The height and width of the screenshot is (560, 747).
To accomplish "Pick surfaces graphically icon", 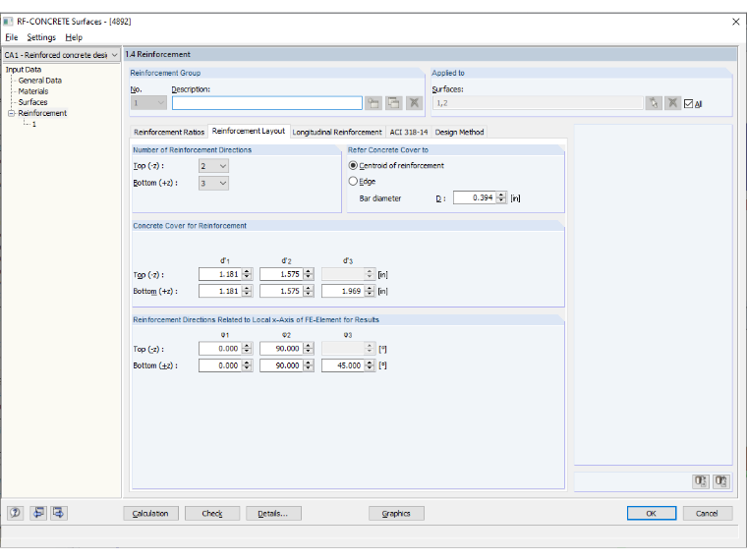I will click(654, 103).
